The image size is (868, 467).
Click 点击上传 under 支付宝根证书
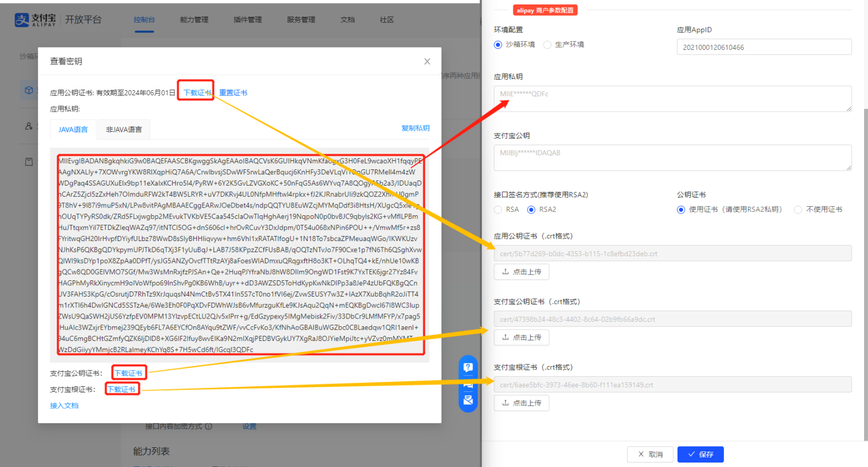click(x=522, y=403)
